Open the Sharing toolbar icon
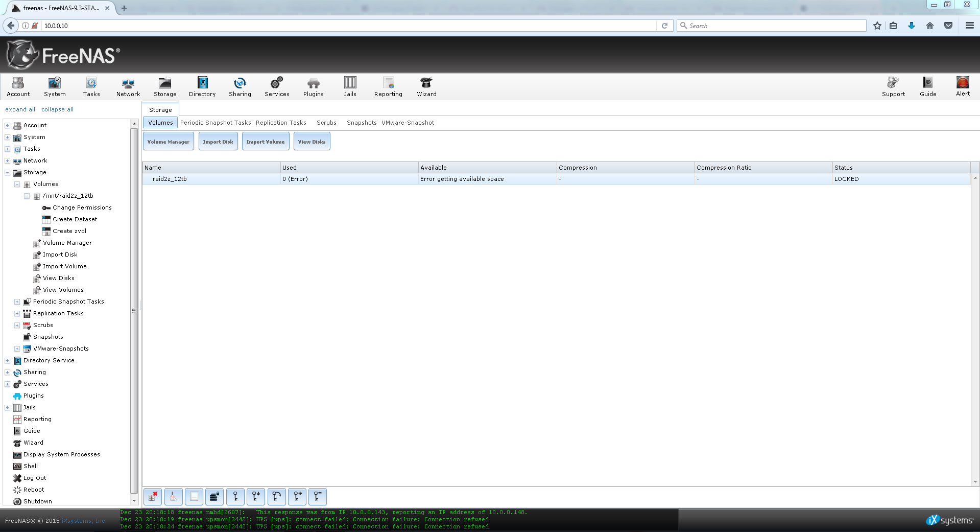Image resolution: width=980 pixels, height=532 pixels. click(x=240, y=86)
